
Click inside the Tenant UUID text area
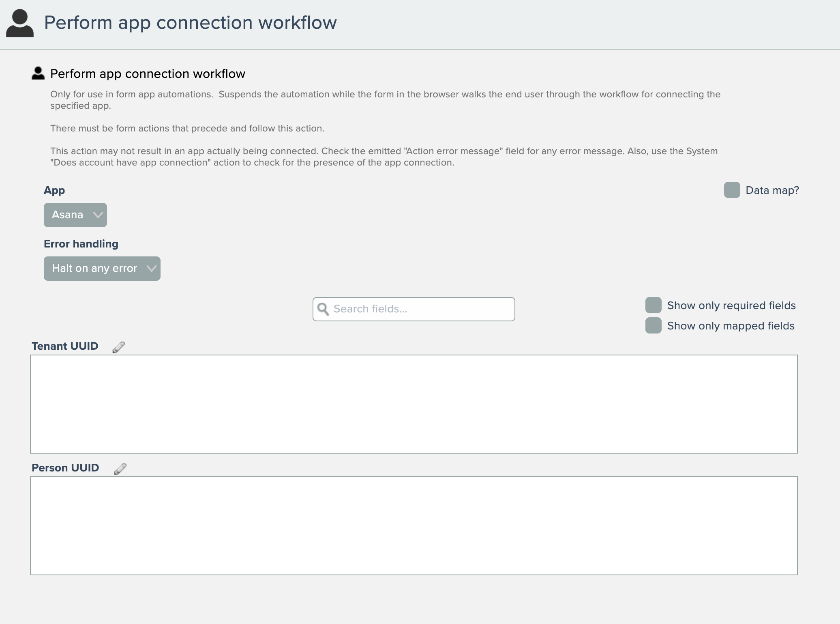pos(414,404)
